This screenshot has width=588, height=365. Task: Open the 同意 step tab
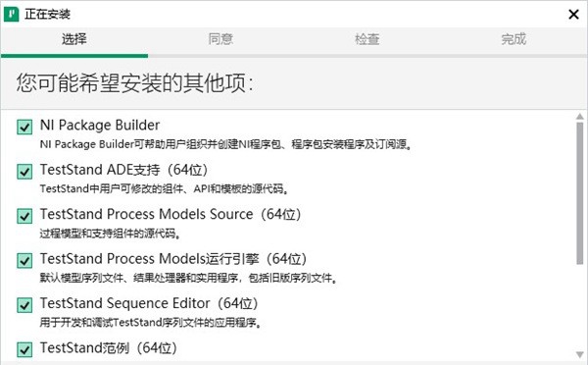pos(220,39)
